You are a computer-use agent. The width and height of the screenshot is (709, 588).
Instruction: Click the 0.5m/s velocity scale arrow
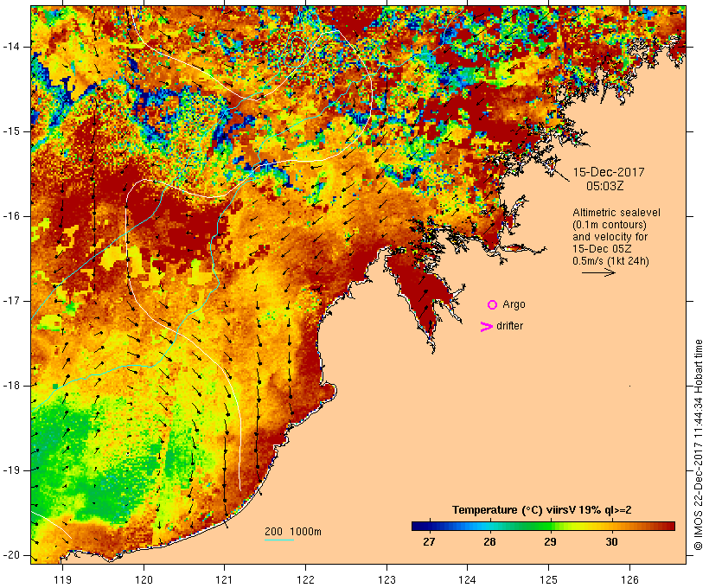[x=598, y=272]
